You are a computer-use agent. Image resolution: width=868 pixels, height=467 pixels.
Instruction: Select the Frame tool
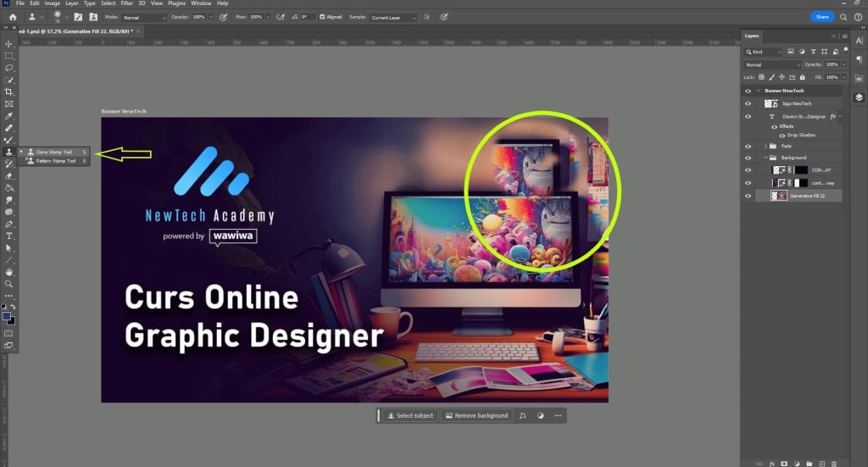pos(8,104)
